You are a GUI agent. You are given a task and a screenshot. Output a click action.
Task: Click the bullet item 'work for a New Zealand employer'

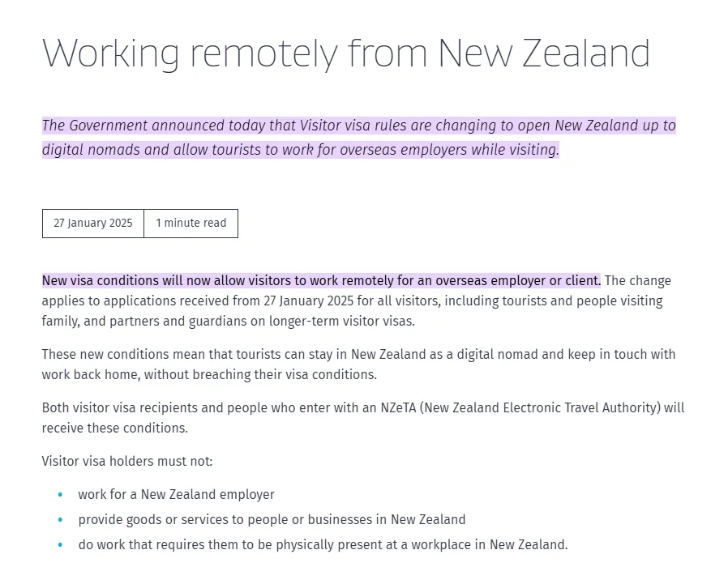click(x=177, y=495)
